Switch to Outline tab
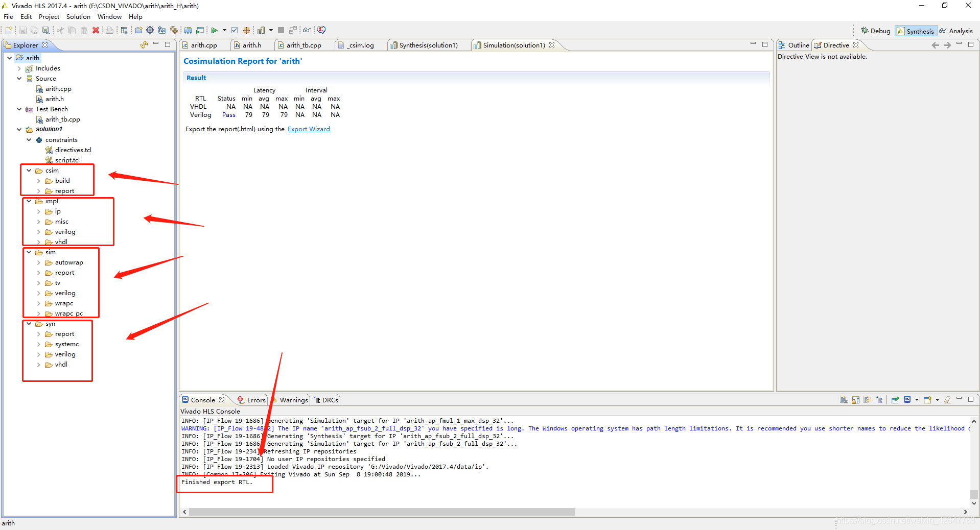 tap(794, 45)
